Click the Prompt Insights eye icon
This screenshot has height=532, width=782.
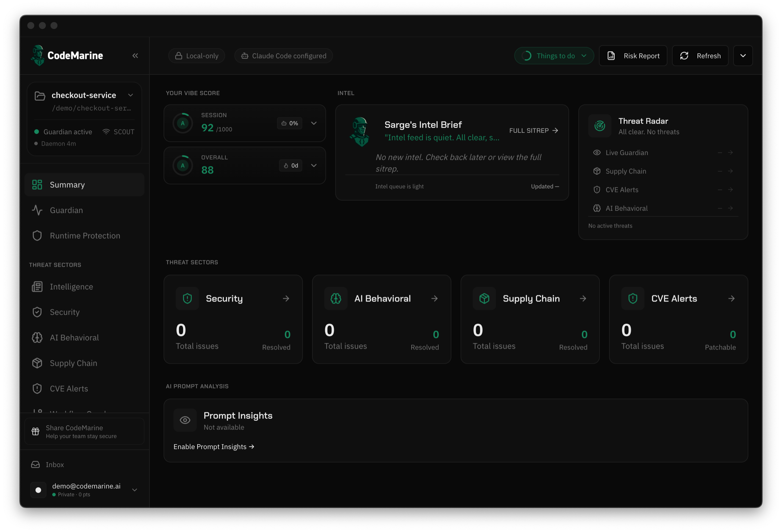click(x=185, y=420)
